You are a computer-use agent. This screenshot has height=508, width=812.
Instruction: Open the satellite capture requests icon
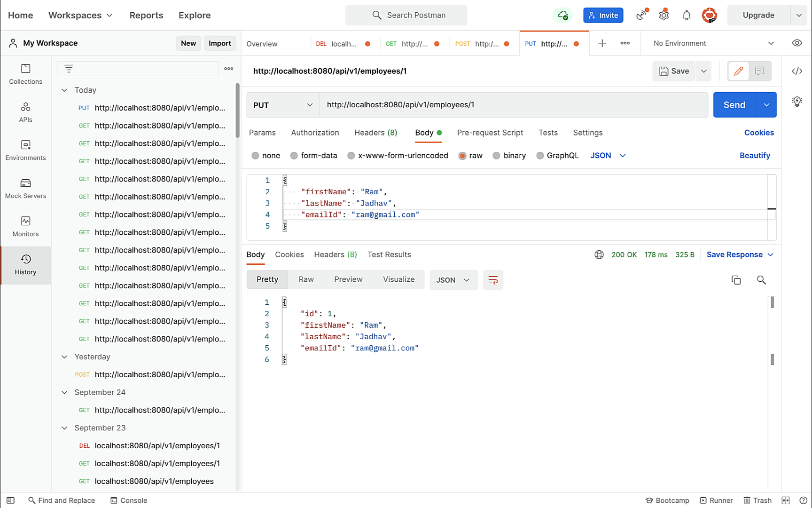[641, 15]
